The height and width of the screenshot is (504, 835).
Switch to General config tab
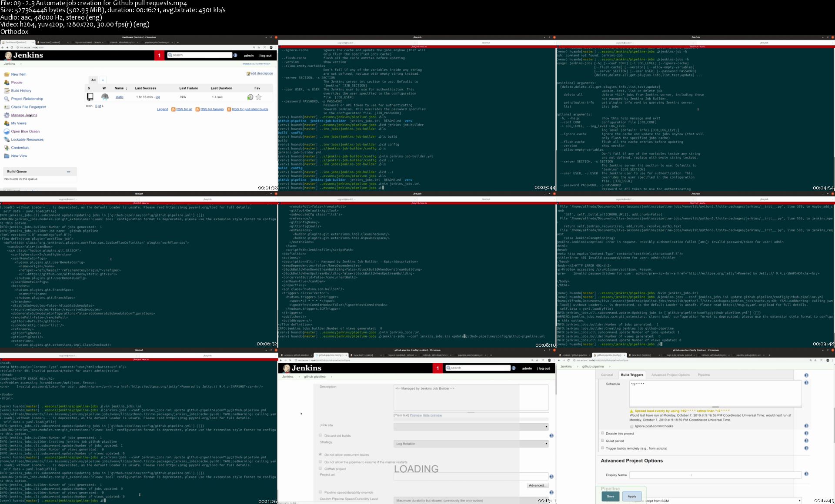click(x=607, y=375)
